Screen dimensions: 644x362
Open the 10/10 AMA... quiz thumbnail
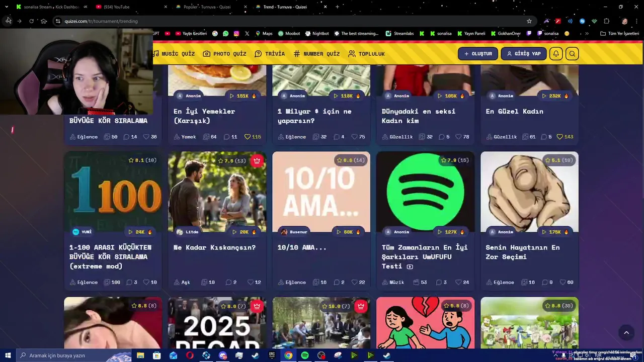click(x=321, y=192)
